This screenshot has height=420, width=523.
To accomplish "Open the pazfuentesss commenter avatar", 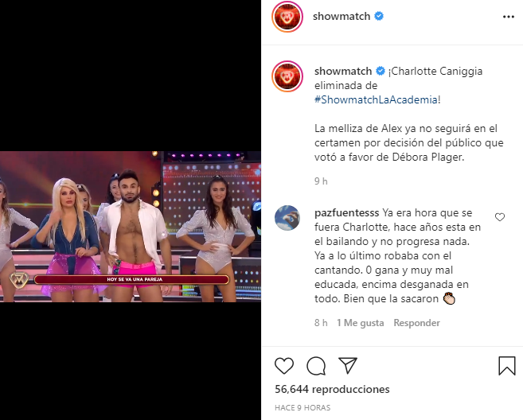I will 287,218.
